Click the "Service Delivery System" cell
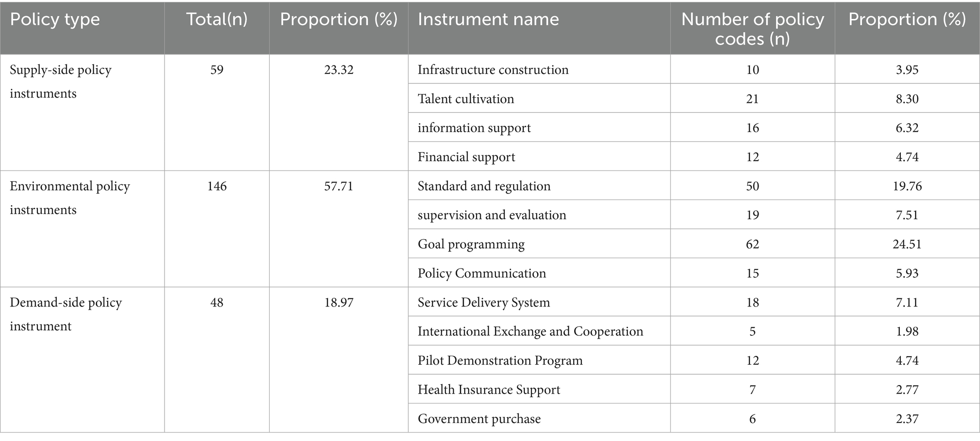980x441 pixels. (484, 303)
